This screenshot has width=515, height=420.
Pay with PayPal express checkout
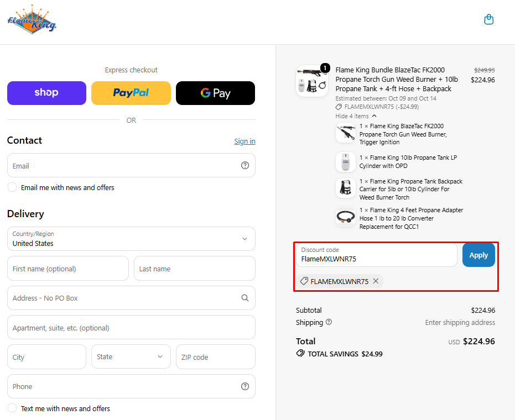[131, 93]
